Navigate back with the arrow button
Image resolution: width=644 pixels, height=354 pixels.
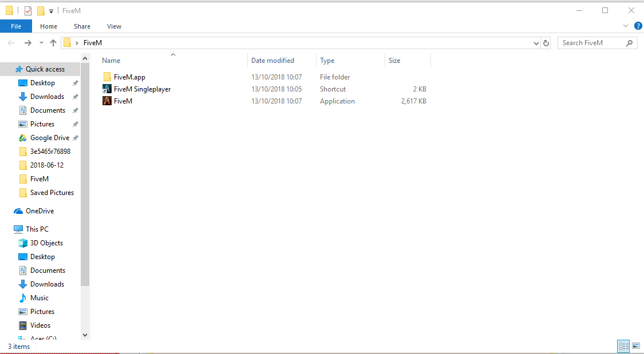coord(11,43)
